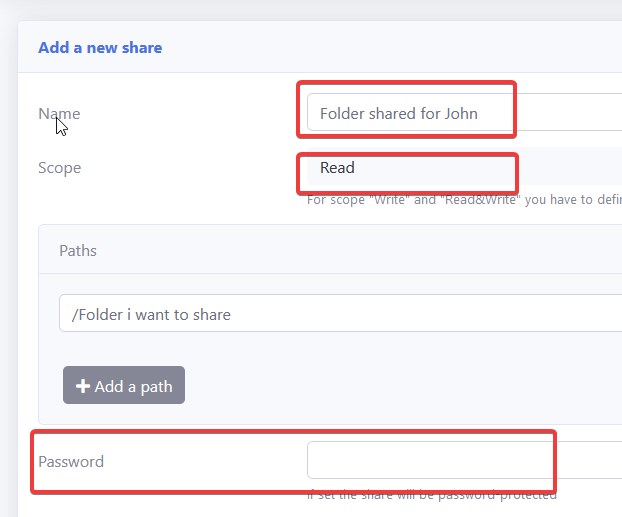Click the Add a path button

click(124, 386)
